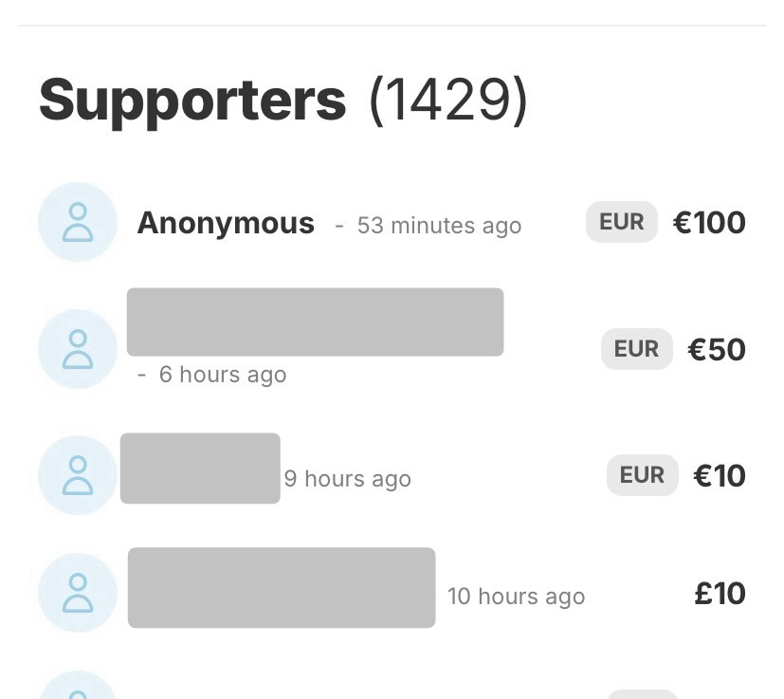The width and height of the screenshot is (784, 699).
Task: Click the "10 hours ago" timestamp
Action: (x=516, y=597)
